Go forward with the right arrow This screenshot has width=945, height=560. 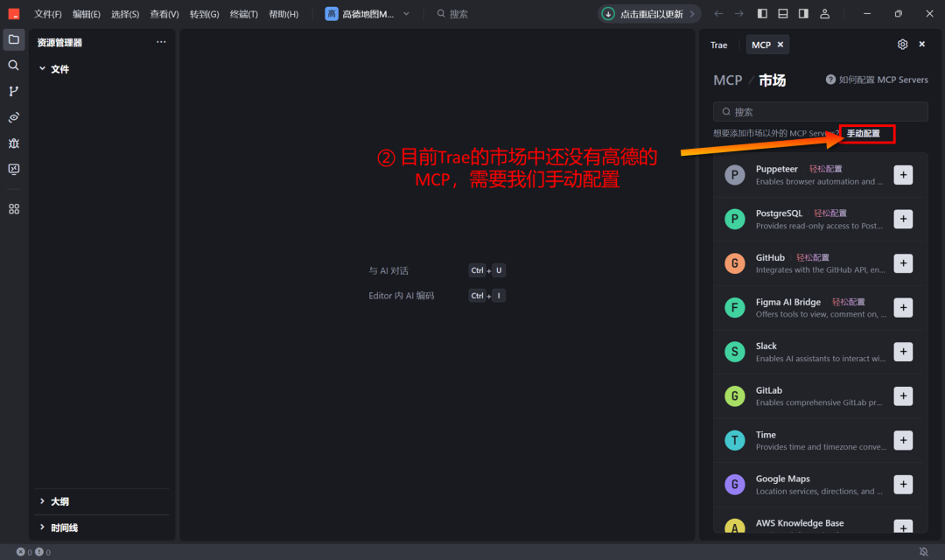738,14
